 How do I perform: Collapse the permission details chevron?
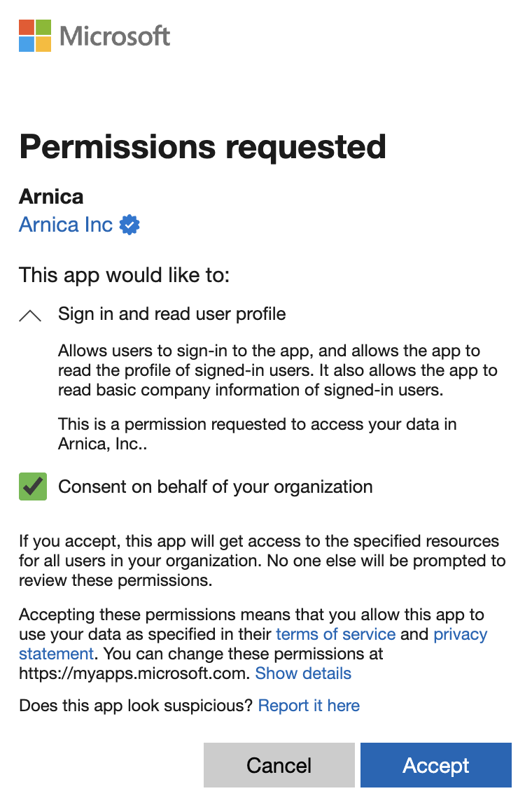30,315
